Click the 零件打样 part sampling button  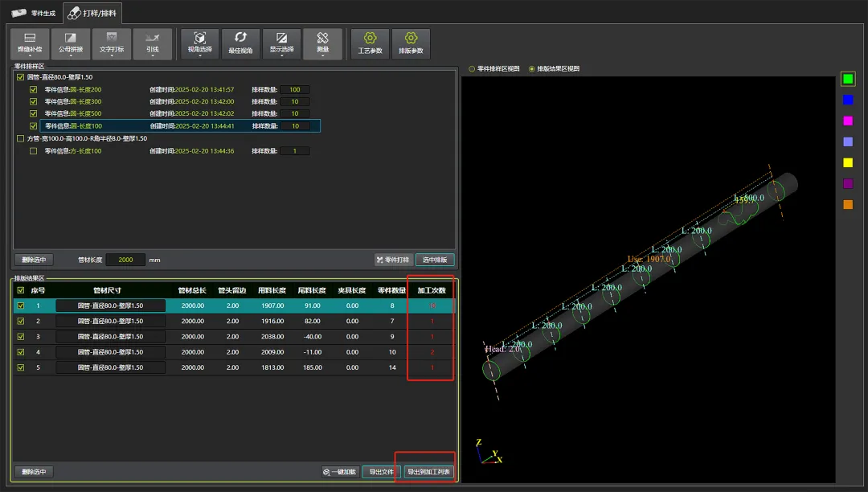click(x=394, y=260)
